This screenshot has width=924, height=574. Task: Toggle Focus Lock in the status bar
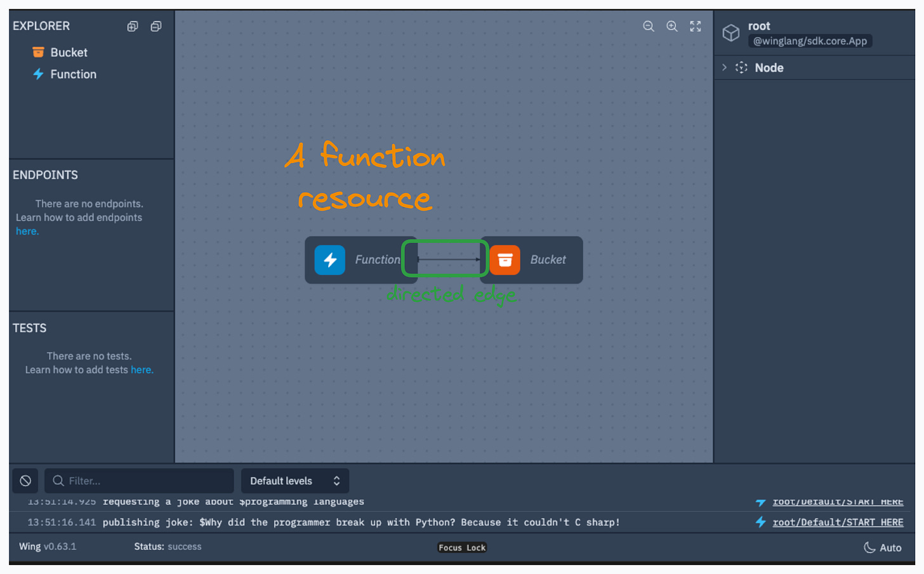(461, 547)
